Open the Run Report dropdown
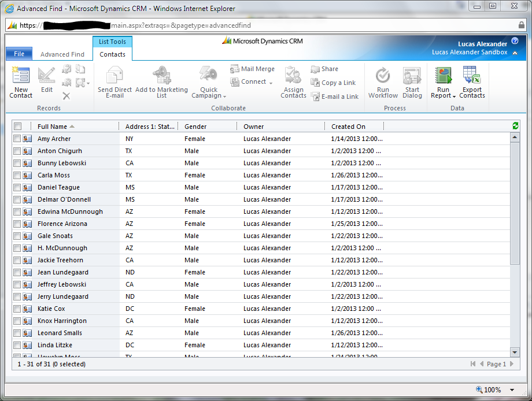This screenshot has width=532, height=401. tap(454, 96)
